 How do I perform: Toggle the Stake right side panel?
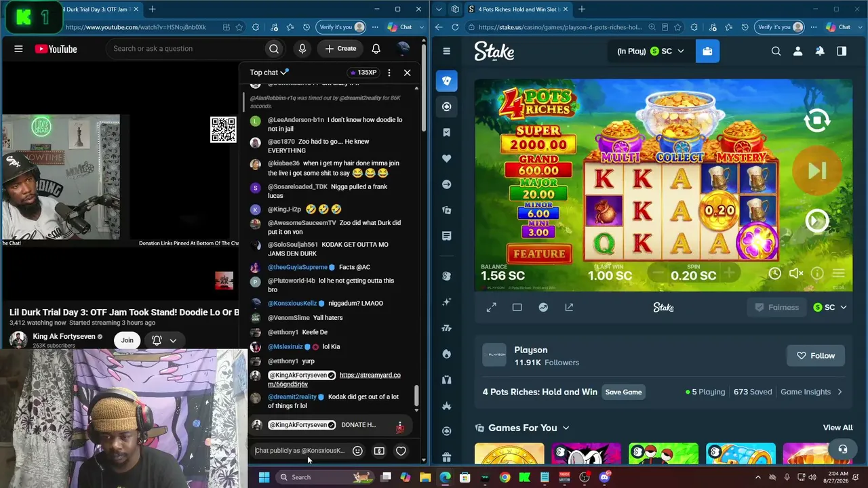click(842, 51)
